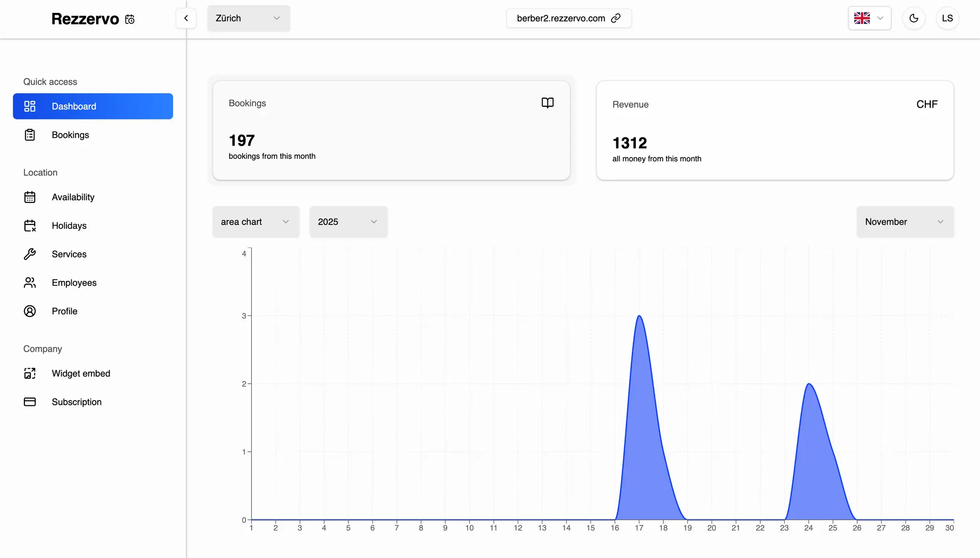This screenshot has width=980, height=558.
Task: Open the 2025 year dropdown
Action: point(348,222)
